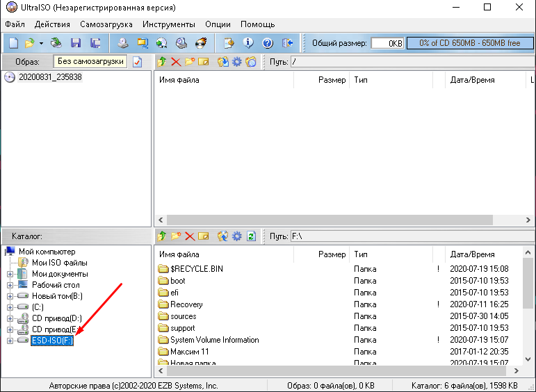Click the Exit door icon in toolbar
The height and width of the screenshot is (392, 536).
(288, 43)
